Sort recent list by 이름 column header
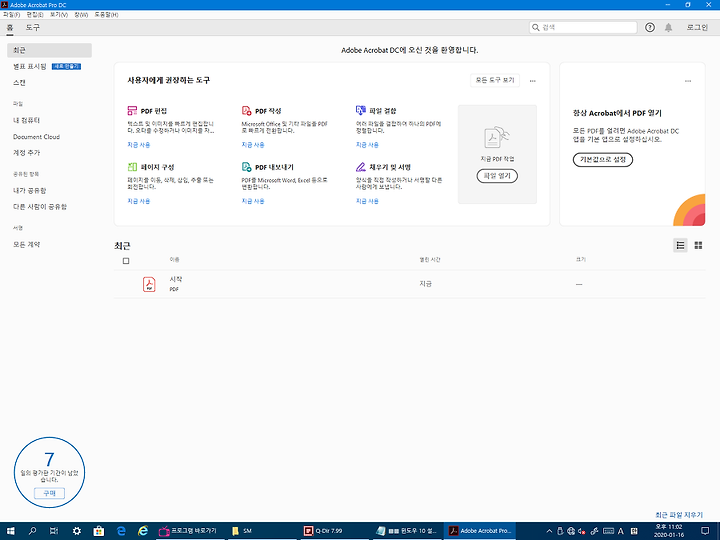Viewport: 720px width, 540px height. pos(174,260)
